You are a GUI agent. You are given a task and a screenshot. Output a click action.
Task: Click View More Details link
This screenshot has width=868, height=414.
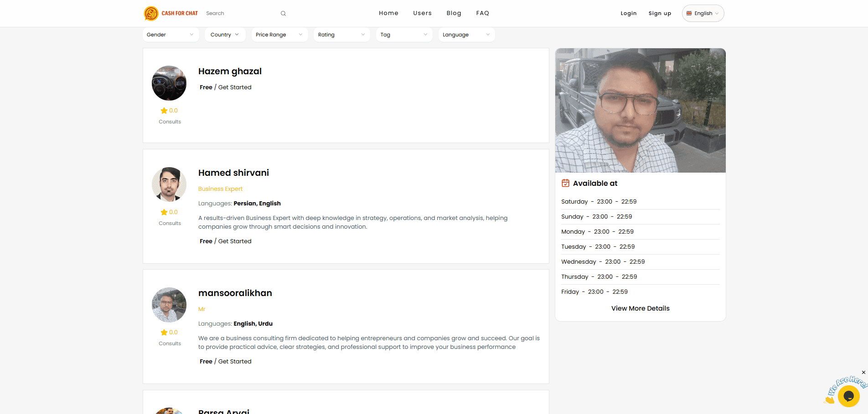640,308
